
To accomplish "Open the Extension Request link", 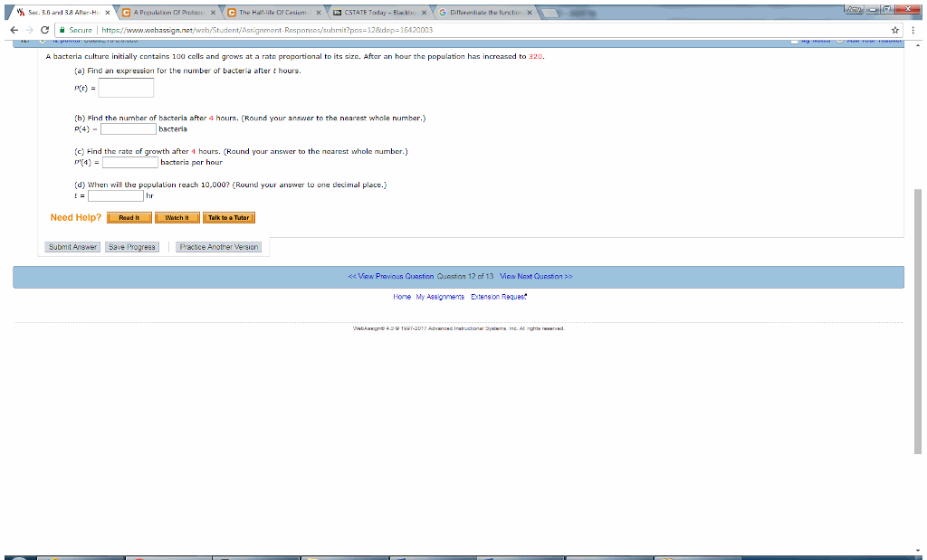I will [x=498, y=296].
